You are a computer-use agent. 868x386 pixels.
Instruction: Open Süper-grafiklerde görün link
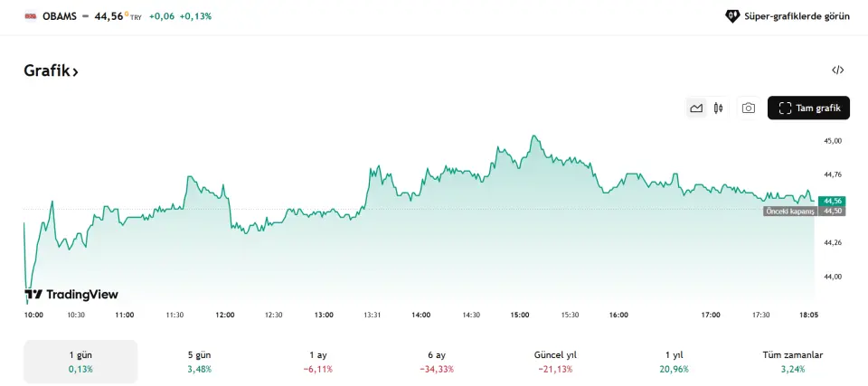798,16
